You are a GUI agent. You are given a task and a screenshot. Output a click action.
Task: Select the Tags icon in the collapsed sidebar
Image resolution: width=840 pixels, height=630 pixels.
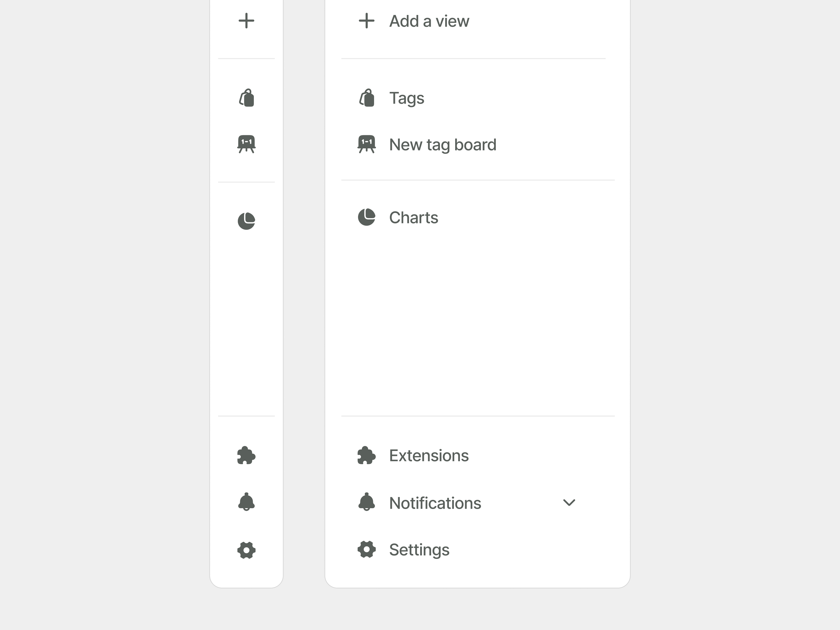click(246, 98)
